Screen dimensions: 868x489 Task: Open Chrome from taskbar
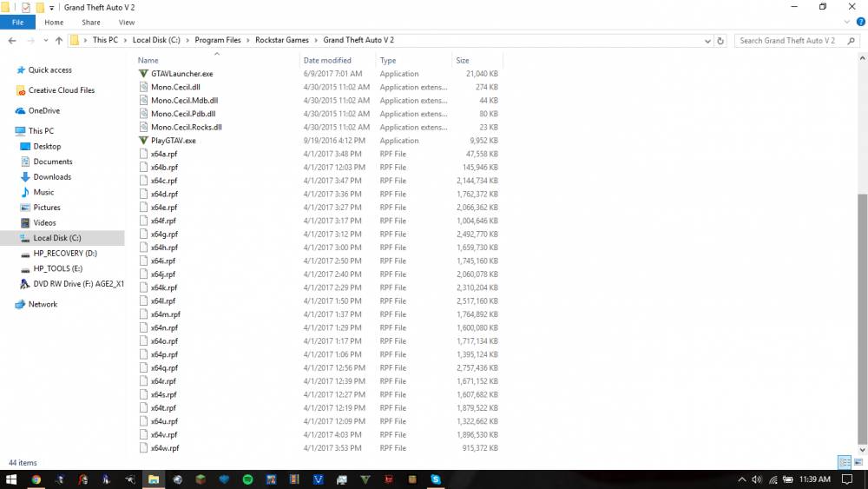(36, 479)
